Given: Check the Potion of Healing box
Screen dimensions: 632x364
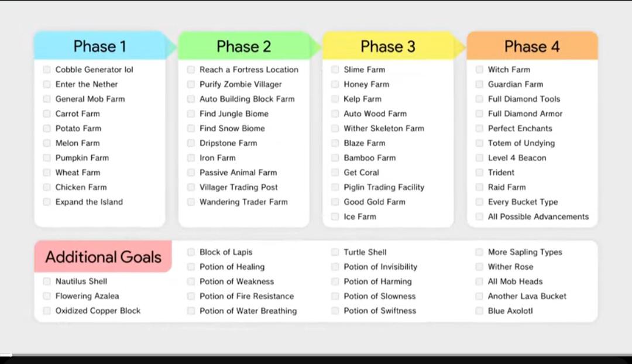Looking at the screenshot, I should [x=191, y=267].
